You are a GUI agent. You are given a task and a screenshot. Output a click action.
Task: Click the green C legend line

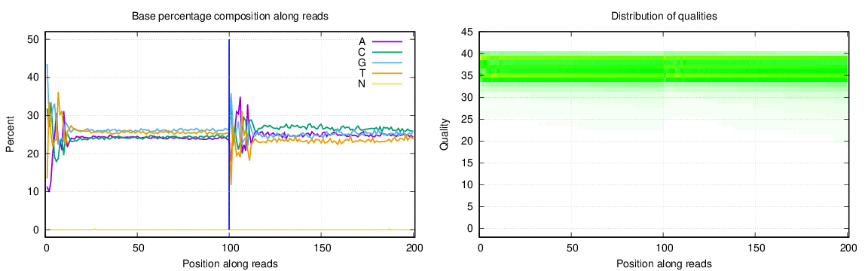[387, 52]
